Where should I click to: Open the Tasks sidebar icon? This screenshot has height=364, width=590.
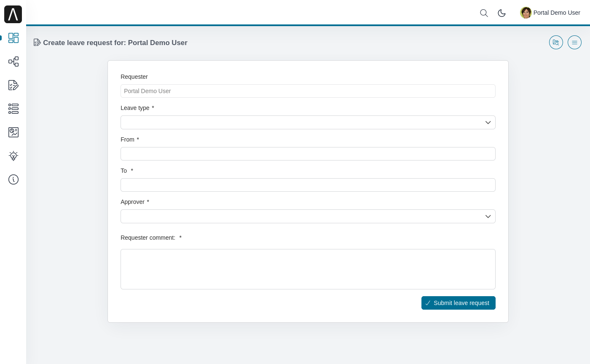pos(13,85)
